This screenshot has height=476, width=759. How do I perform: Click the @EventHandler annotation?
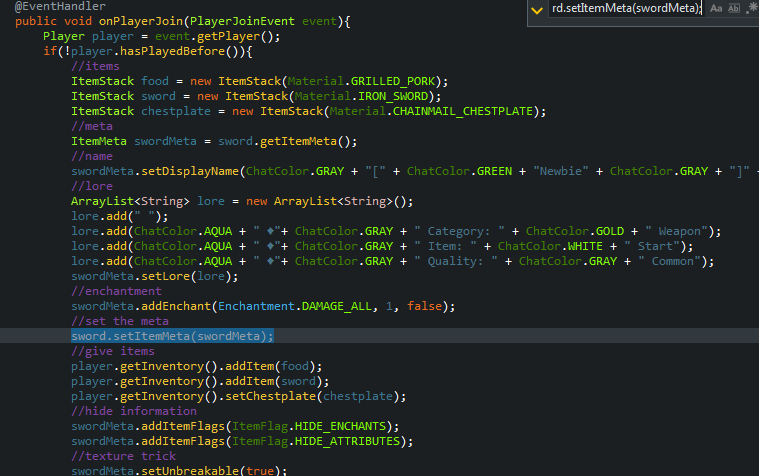click(60, 6)
